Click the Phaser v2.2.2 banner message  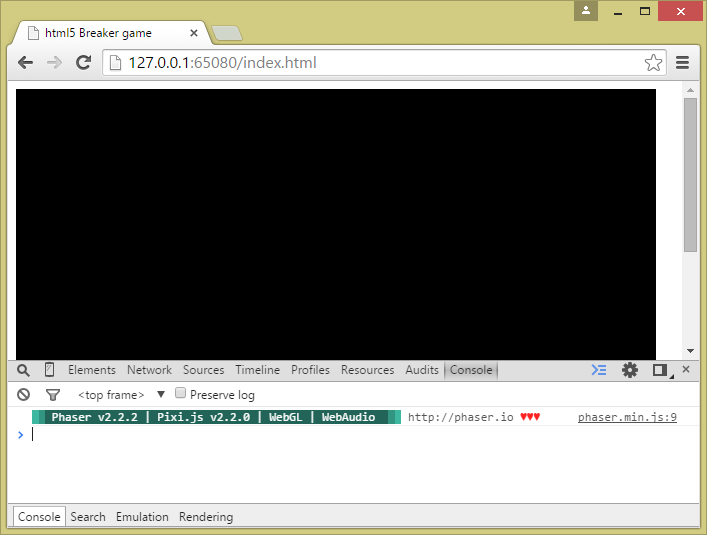(x=216, y=417)
